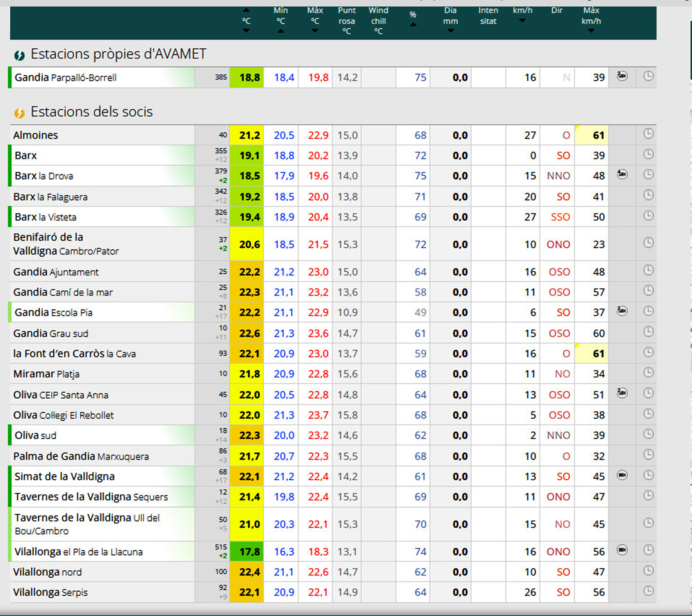Open the Almoines station link

point(35,135)
